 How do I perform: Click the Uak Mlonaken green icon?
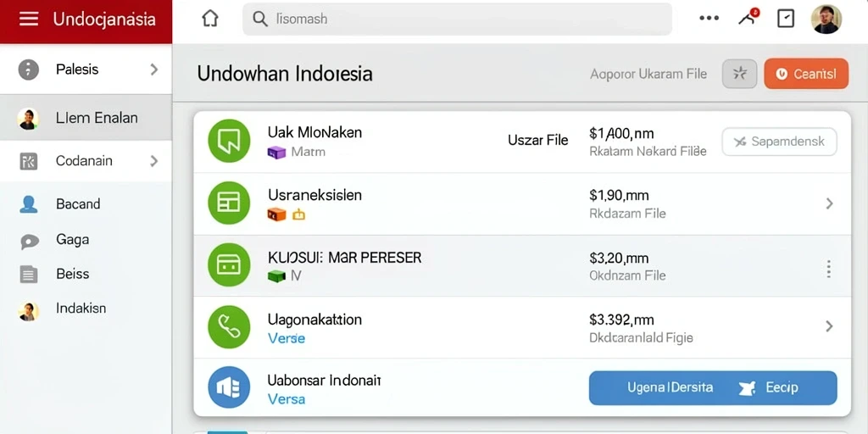click(x=229, y=142)
